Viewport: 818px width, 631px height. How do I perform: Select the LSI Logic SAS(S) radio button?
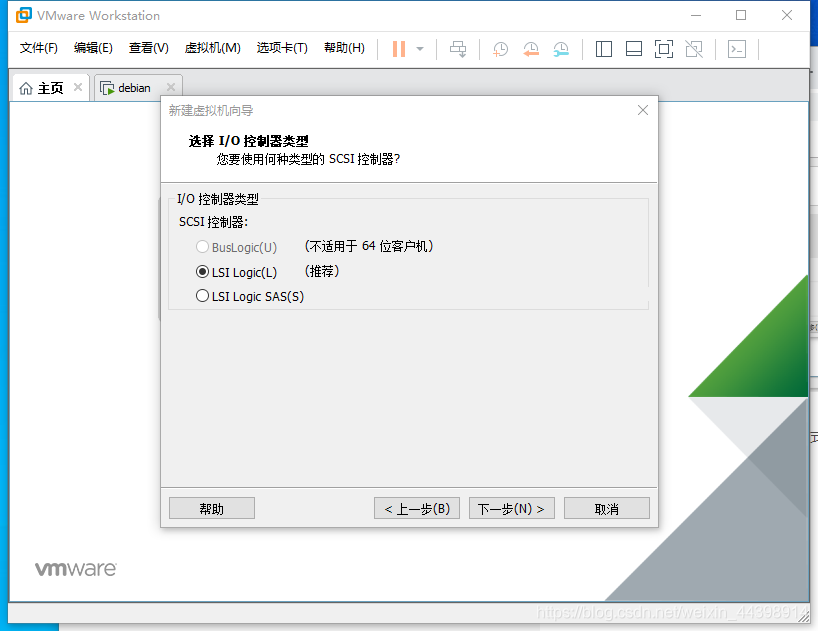[x=202, y=296]
